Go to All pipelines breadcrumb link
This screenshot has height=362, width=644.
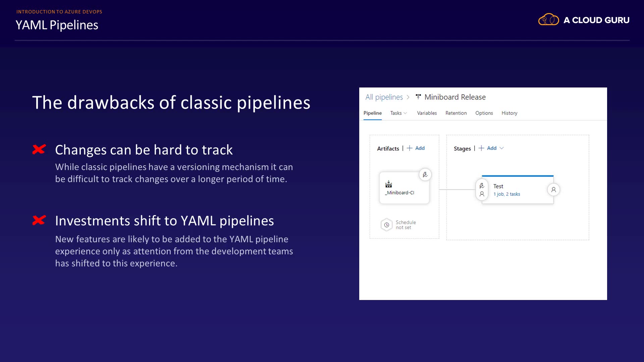[384, 97]
